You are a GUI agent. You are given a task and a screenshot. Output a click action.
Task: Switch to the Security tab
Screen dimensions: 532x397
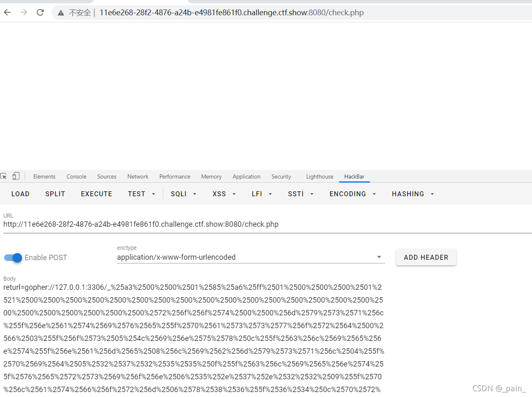tap(281, 176)
